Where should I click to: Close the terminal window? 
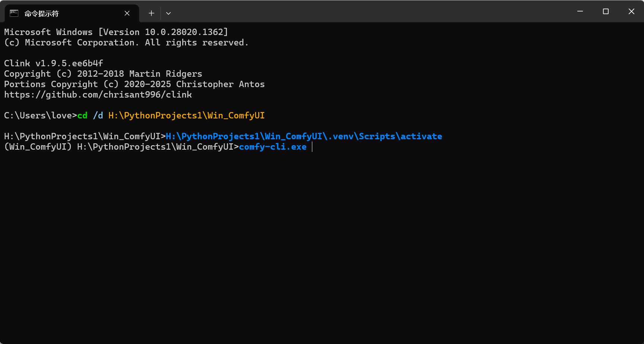(x=631, y=11)
